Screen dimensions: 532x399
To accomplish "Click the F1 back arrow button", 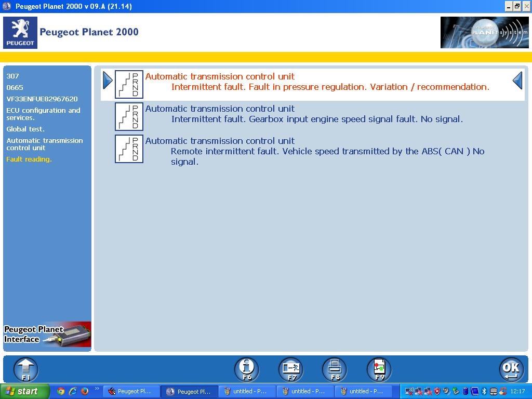I will [x=26, y=370].
